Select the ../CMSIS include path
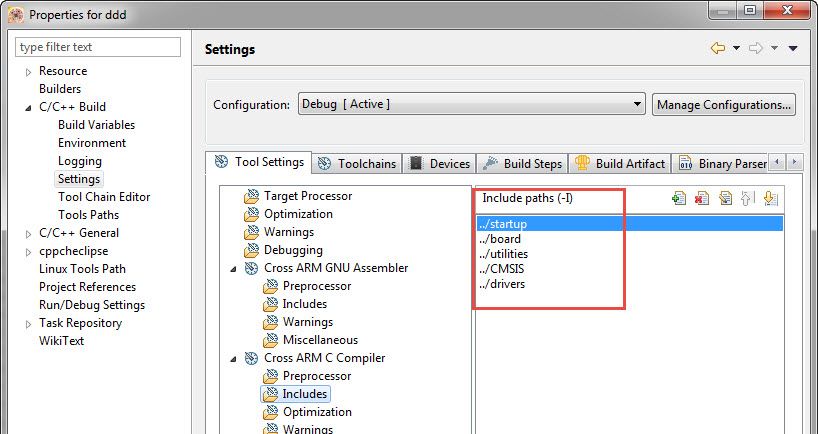This screenshot has height=434, width=818. (503, 269)
